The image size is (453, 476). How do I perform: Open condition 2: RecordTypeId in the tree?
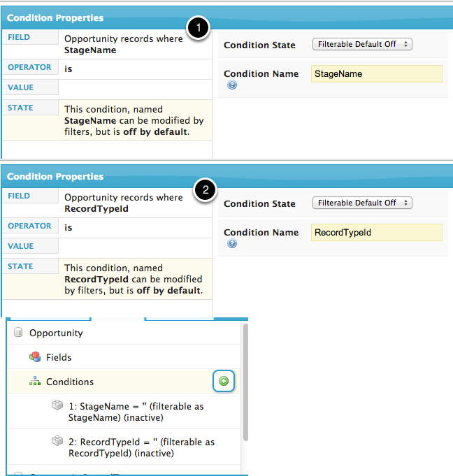click(x=141, y=447)
